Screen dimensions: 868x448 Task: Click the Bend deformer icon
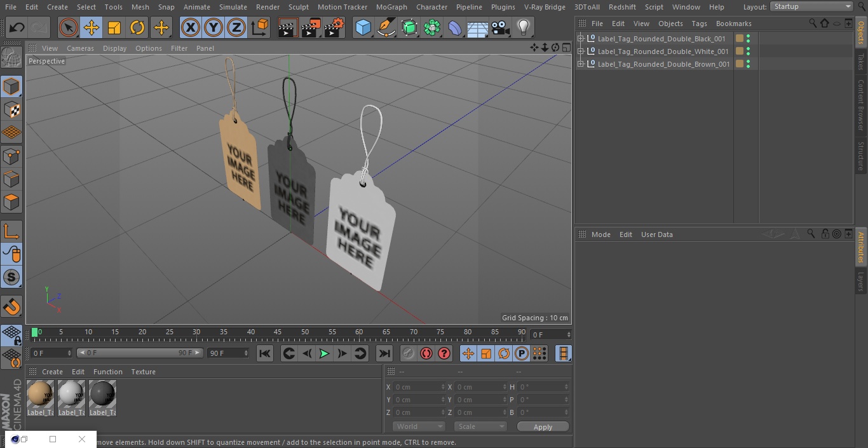click(455, 28)
